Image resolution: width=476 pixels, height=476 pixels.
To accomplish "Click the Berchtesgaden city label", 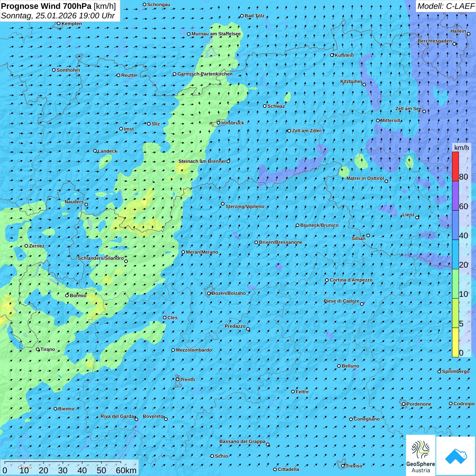I will click(x=435, y=41).
